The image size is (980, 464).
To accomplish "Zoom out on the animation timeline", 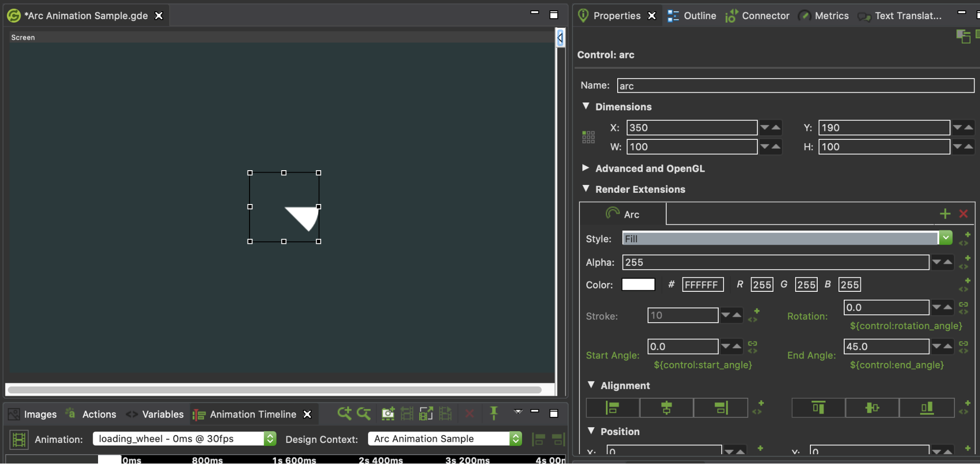I will point(364,413).
